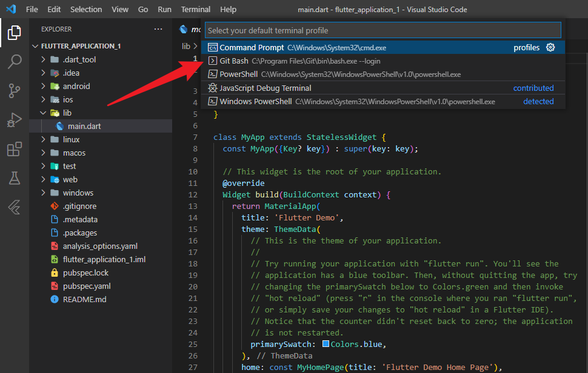
Task: Click the Dart file icon of main.dart
Action: [x=59, y=126]
